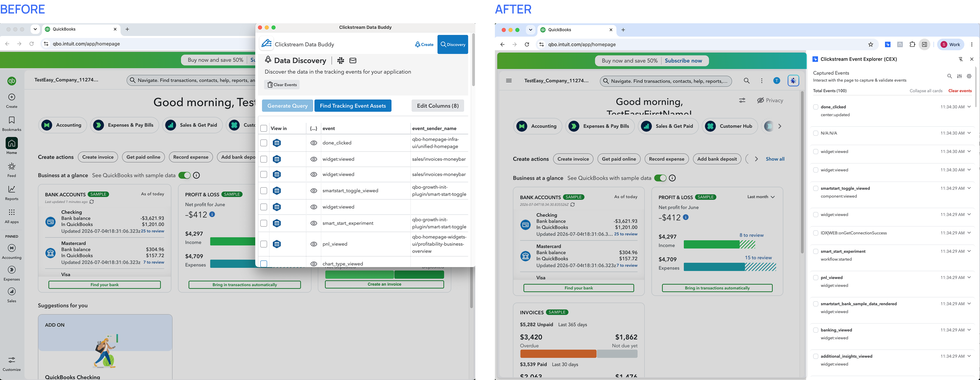Open Slack icon beside Data Discovery heading
The image size is (980, 380).
click(x=341, y=61)
